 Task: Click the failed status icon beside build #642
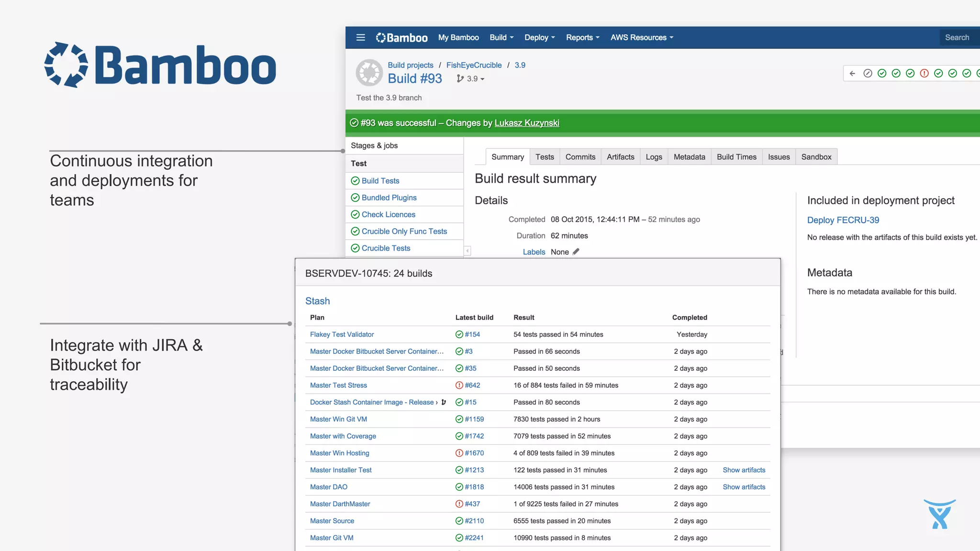pyautogui.click(x=459, y=385)
